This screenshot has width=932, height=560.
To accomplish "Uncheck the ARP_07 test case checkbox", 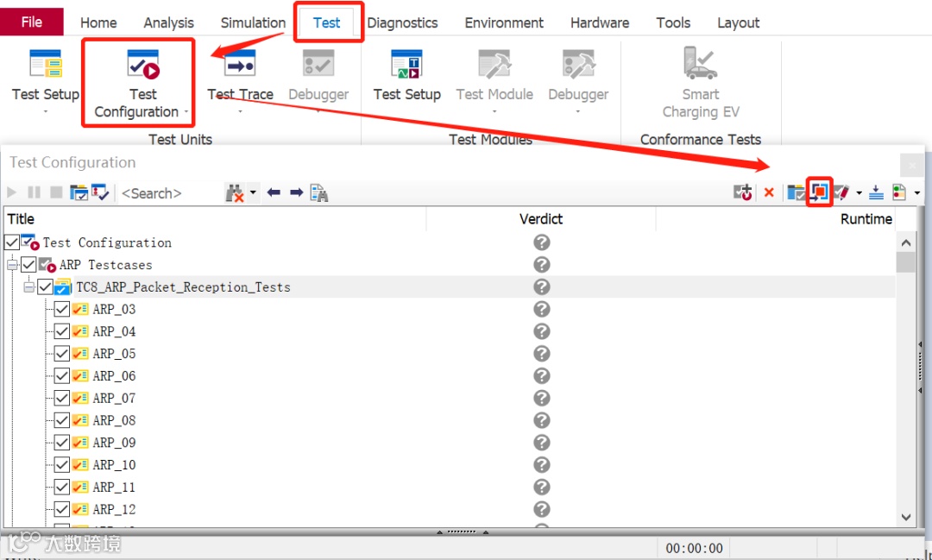I will [x=62, y=398].
